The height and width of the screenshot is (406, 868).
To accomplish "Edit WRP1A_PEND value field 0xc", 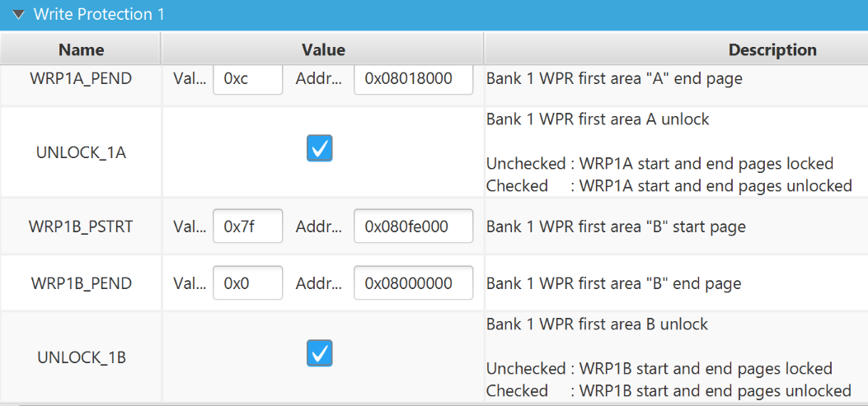I will click(x=248, y=79).
